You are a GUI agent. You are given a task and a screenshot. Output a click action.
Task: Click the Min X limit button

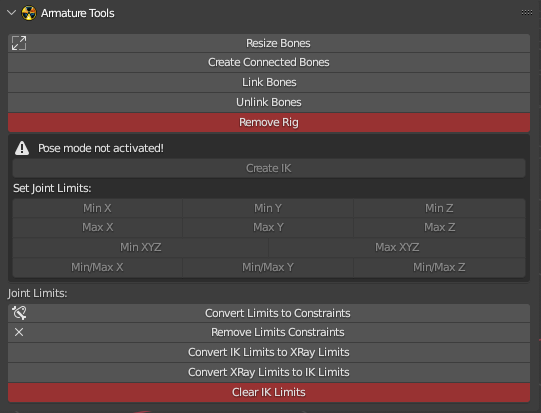pos(97,208)
